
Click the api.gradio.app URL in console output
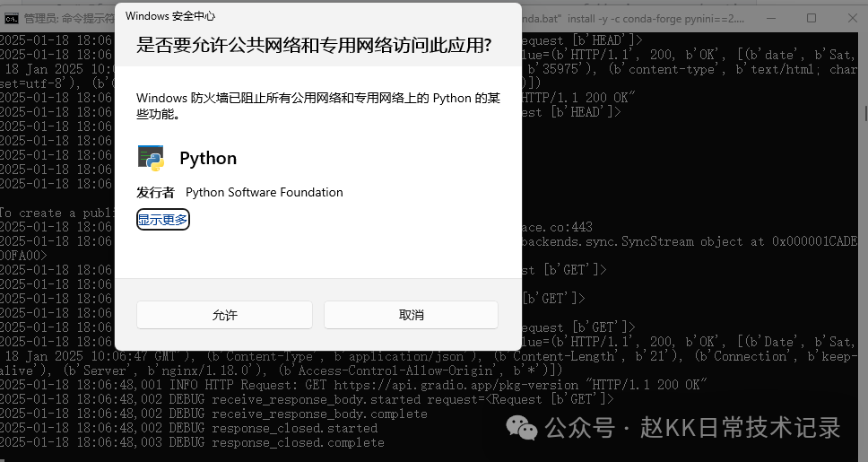[456, 385]
